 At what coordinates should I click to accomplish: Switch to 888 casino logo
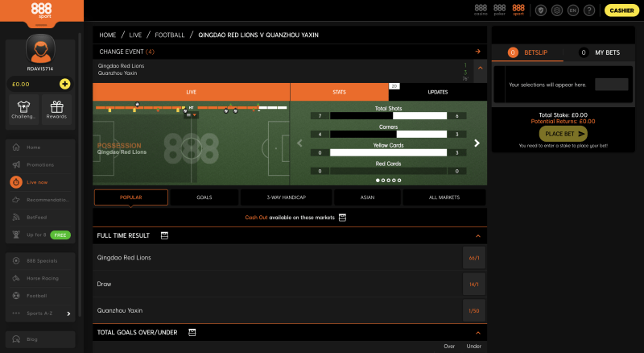click(481, 10)
